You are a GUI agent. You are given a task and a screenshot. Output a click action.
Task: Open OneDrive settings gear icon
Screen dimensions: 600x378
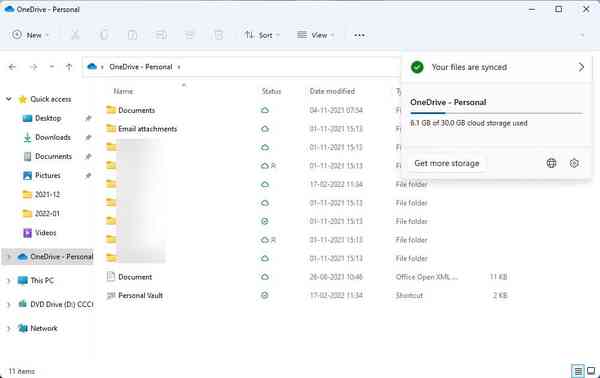click(x=574, y=163)
